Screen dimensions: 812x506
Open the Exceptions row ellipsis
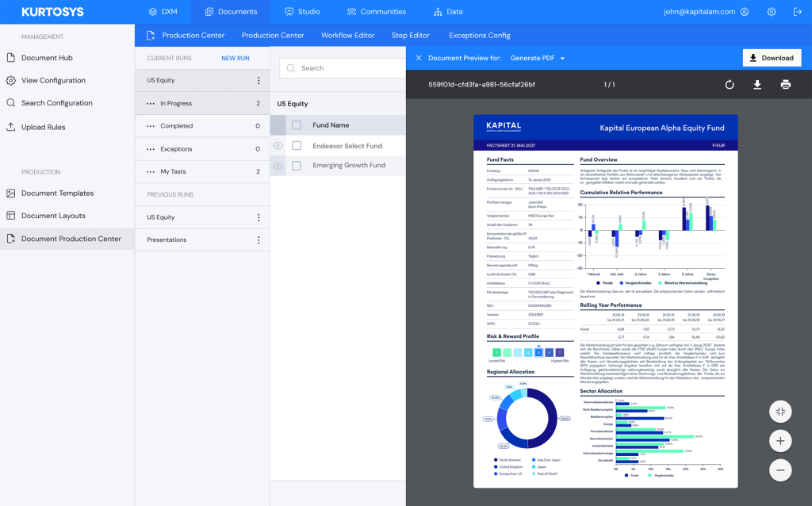click(x=151, y=149)
